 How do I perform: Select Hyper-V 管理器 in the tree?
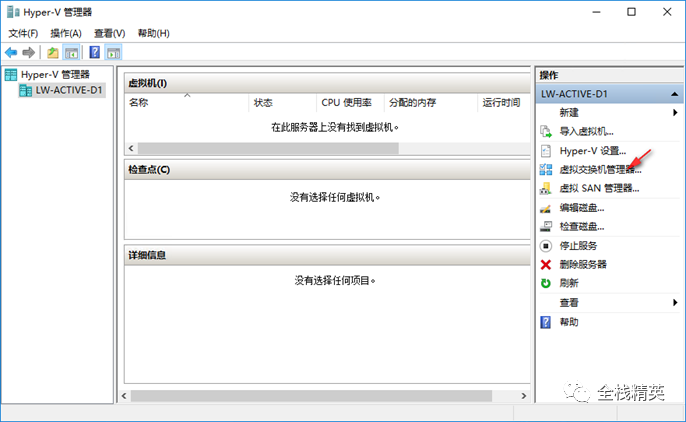pos(56,75)
